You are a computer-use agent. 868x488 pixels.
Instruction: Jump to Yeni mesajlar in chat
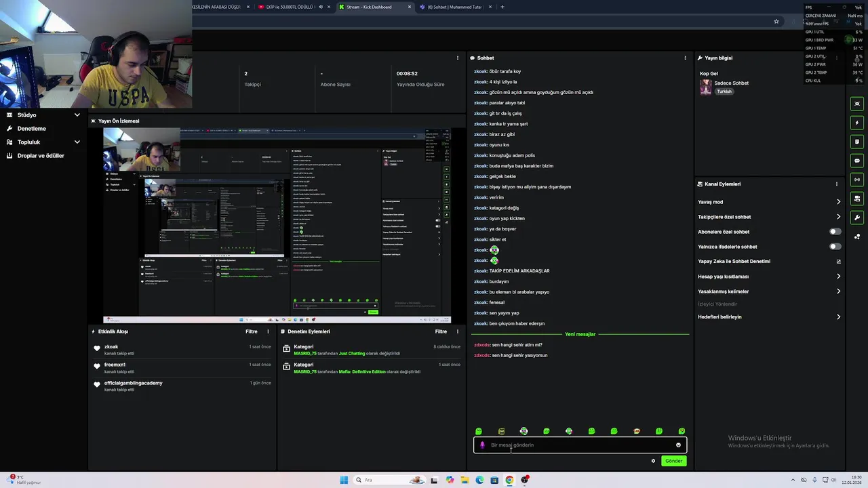580,334
